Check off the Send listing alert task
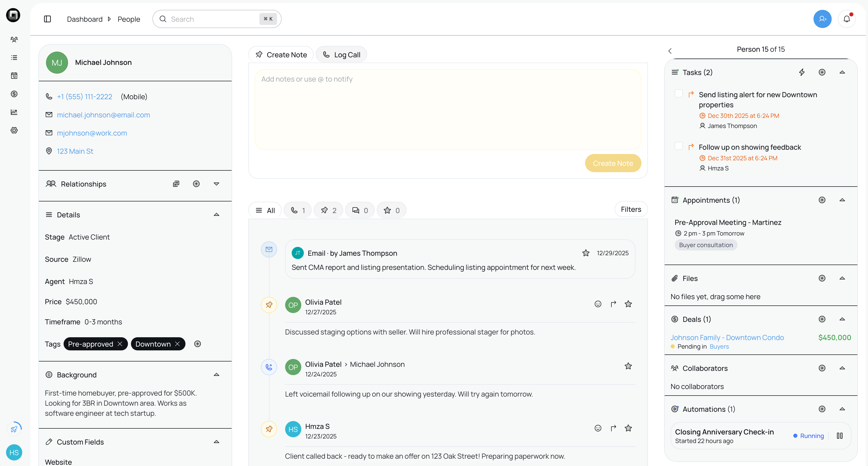Viewport: 868px width, 466px height. pos(679,94)
